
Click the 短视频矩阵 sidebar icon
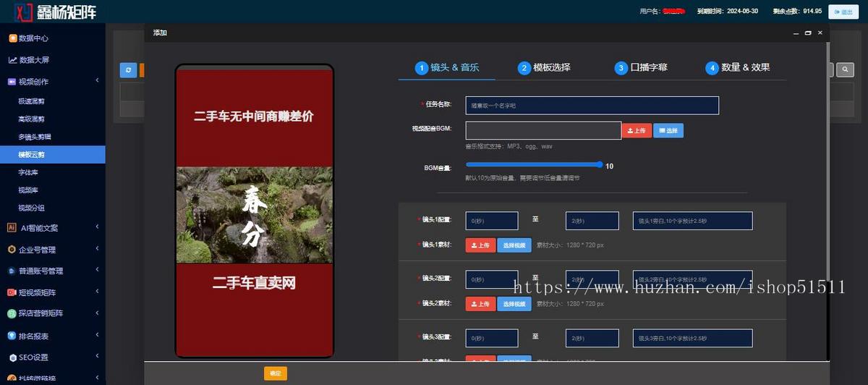click(12, 292)
